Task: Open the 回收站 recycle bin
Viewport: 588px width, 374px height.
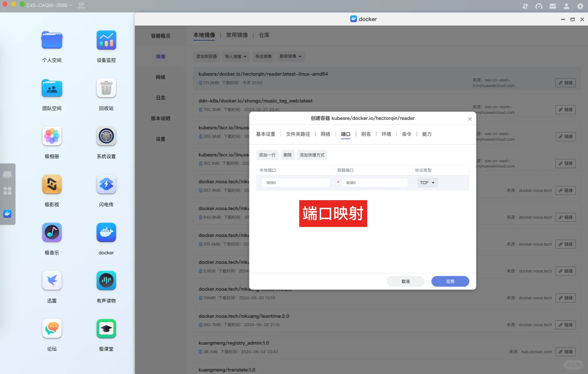Action: pyautogui.click(x=106, y=88)
